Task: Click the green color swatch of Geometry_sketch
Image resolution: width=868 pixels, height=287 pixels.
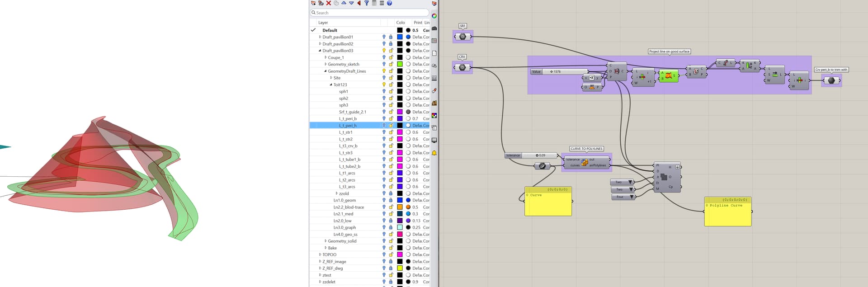Action: [400, 64]
